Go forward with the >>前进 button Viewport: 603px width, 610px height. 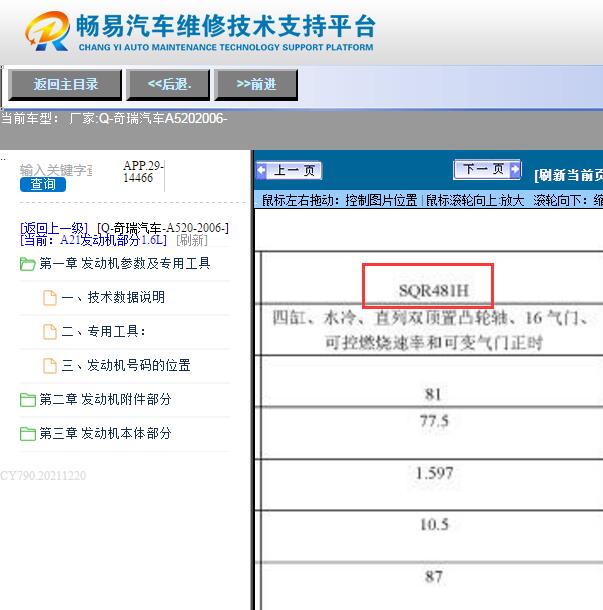[x=256, y=84]
